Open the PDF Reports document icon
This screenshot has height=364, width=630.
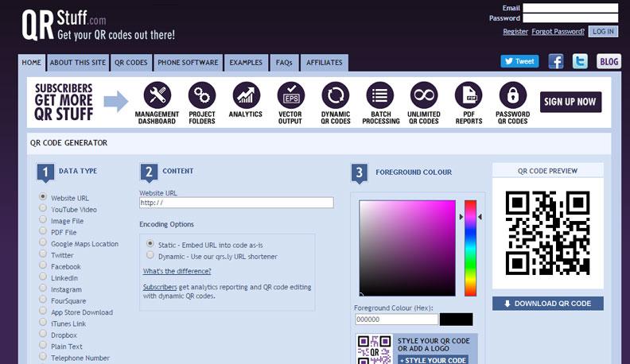tap(469, 95)
